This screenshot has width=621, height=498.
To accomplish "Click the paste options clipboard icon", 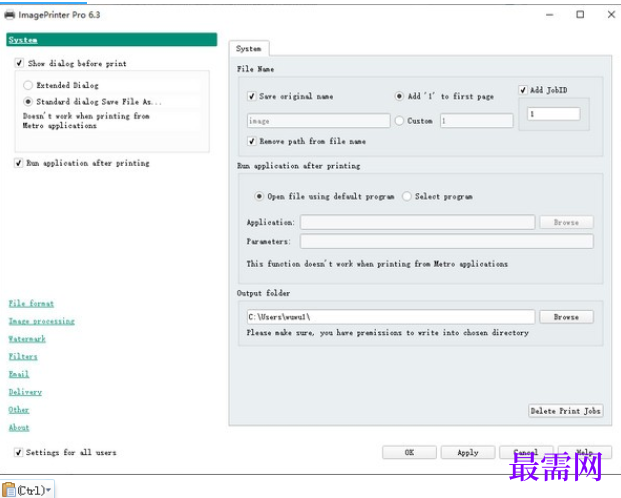I will click(x=9, y=490).
